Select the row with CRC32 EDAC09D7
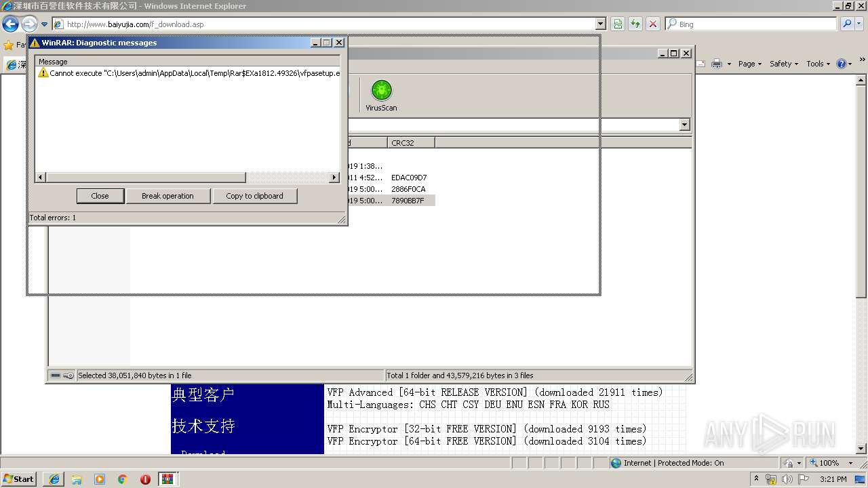The image size is (868, 488). click(409, 178)
